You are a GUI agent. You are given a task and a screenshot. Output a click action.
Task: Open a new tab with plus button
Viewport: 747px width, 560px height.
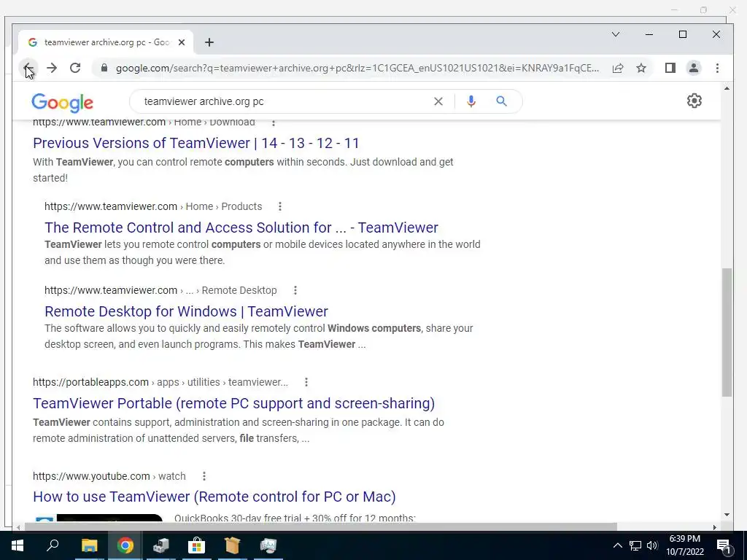tap(209, 42)
